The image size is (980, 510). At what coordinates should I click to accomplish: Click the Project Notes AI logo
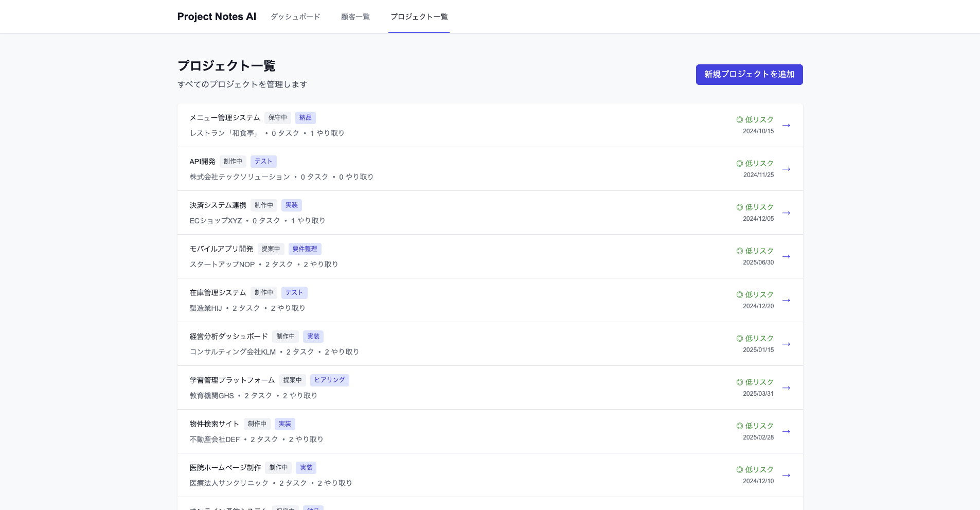(x=216, y=16)
